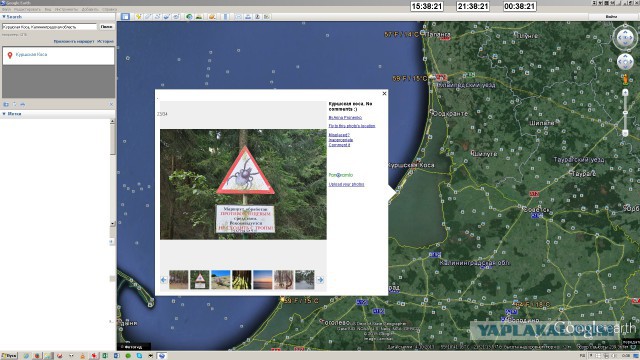Select the sunset sea thumbnail
Viewport: 640px width, 360px height.
pyautogui.click(x=262, y=280)
